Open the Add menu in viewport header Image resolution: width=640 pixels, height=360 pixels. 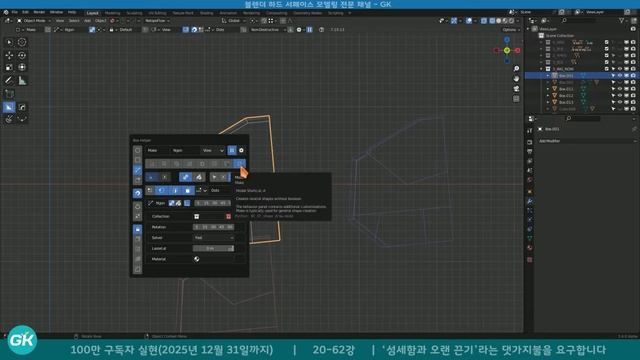pos(87,20)
